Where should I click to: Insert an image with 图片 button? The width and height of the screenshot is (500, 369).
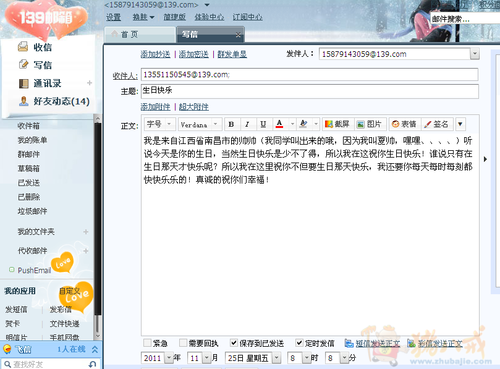click(369, 124)
